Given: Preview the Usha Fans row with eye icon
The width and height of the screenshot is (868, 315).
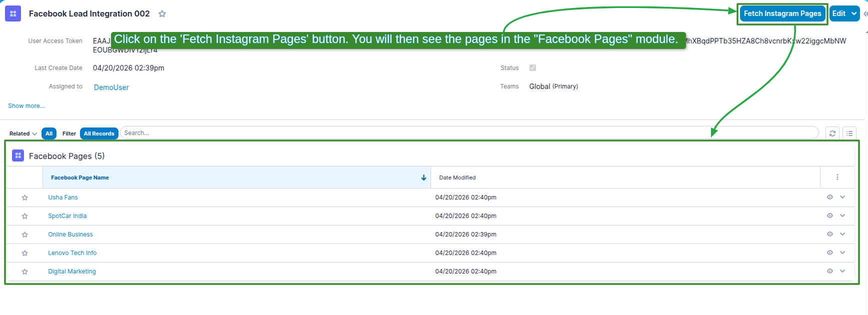Looking at the screenshot, I should [x=830, y=197].
